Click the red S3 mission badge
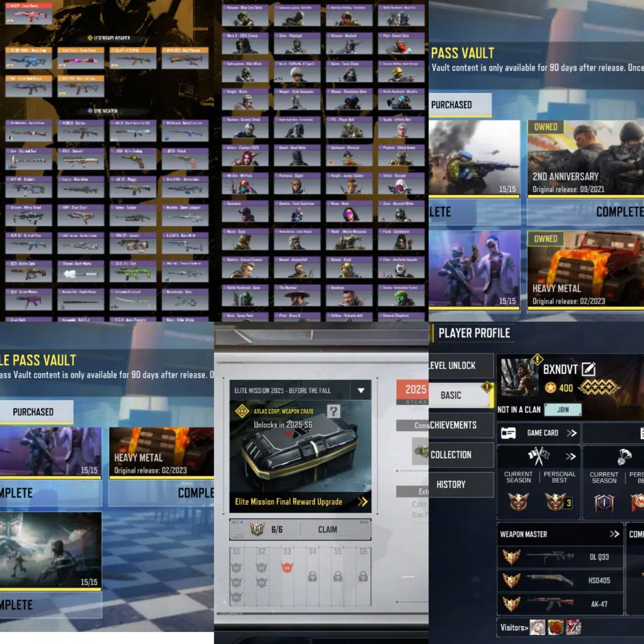 click(x=287, y=568)
